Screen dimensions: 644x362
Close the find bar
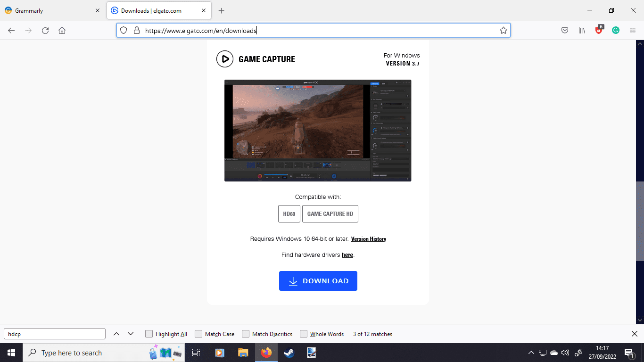pyautogui.click(x=635, y=334)
